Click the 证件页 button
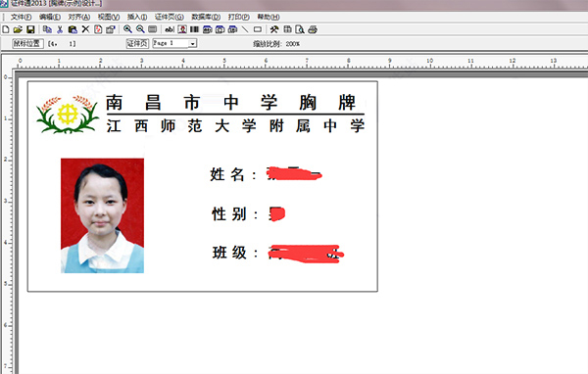This screenshot has width=588, height=374. 137,43
